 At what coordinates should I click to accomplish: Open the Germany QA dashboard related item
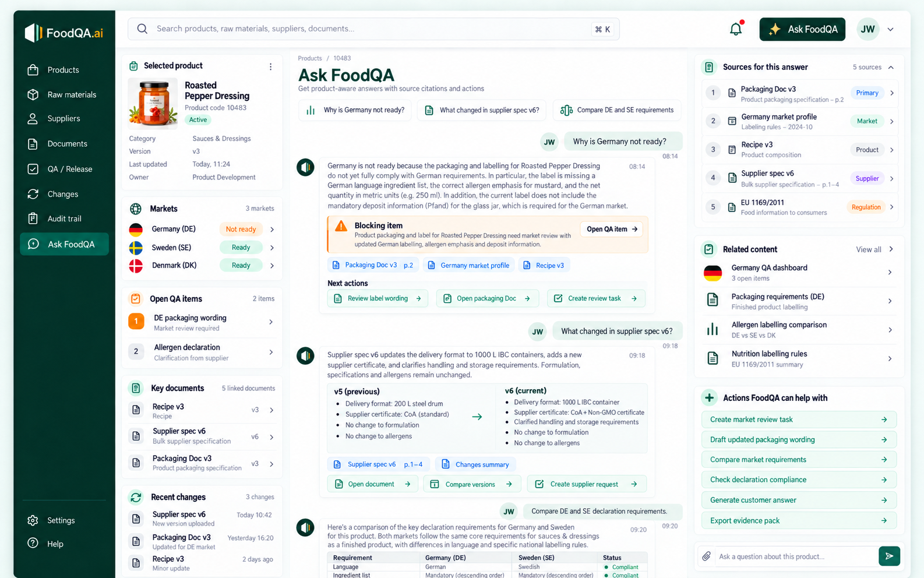pos(799,273)
